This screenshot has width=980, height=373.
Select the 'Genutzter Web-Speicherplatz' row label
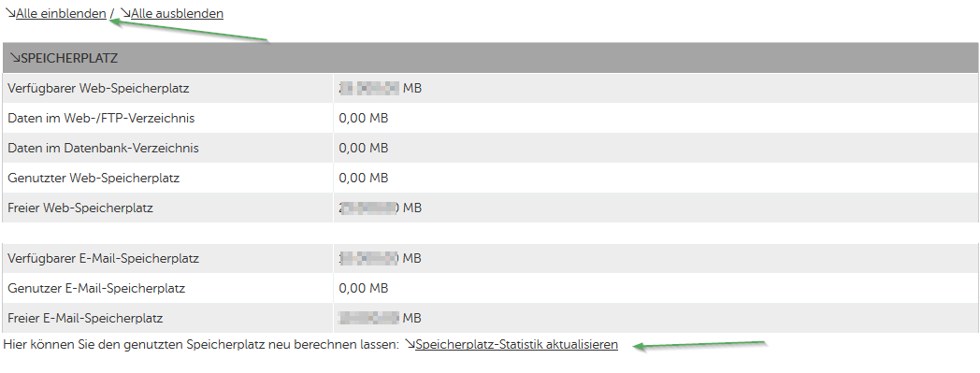tap(94, 178)
